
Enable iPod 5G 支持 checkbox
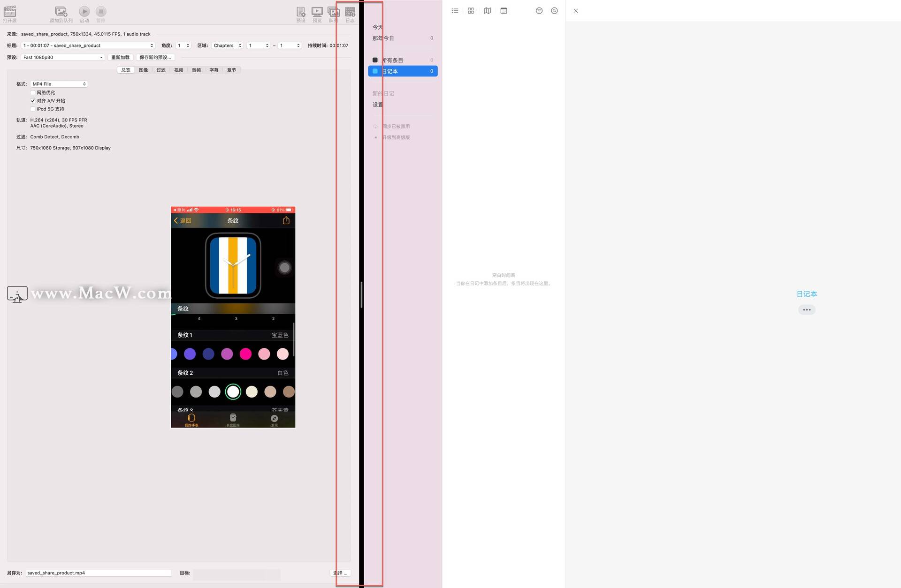(x=33, y=109)
